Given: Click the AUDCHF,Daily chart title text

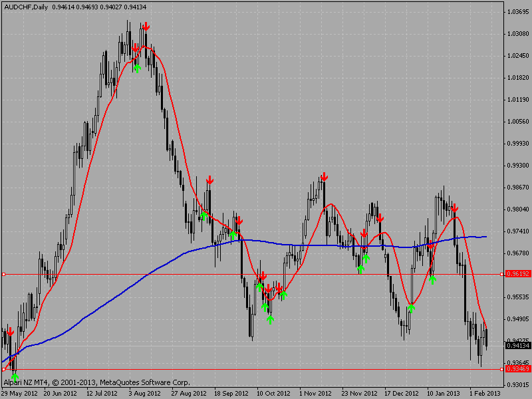Looking at the screenshot, I should 26,7.
